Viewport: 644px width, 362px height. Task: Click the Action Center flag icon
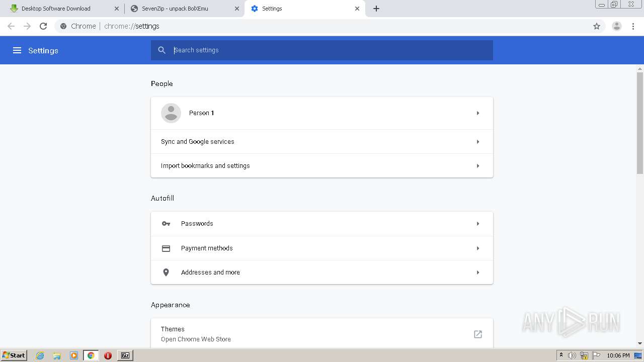click(596, 355)
